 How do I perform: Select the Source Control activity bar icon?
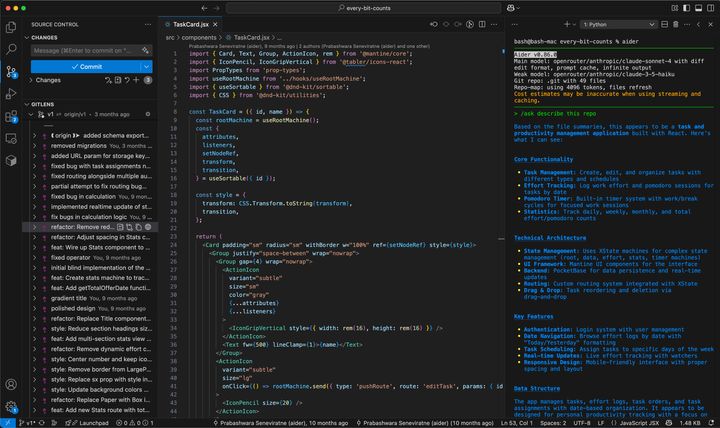tap(11, 72)
